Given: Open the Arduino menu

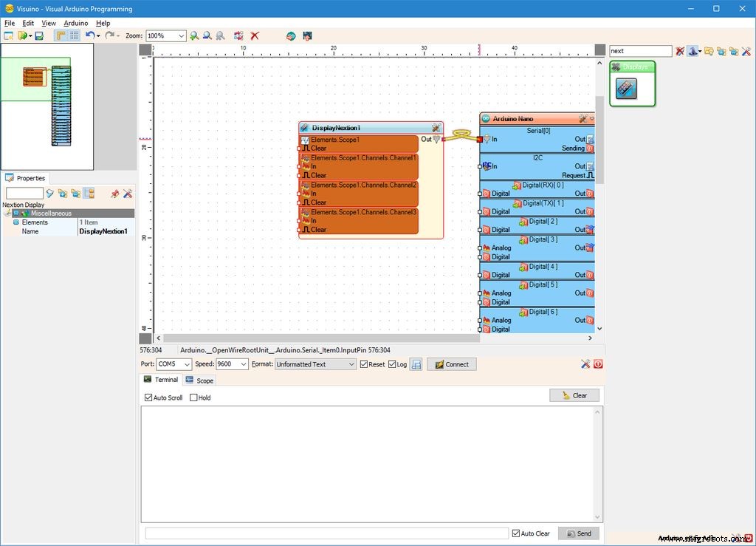Looking at the screenshot, I should 75,23.
